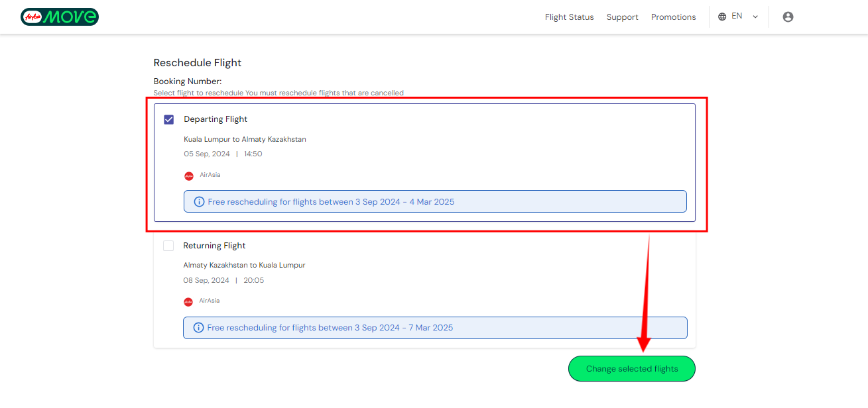
Task: Click the AirAsia logo under Returning Flight
Action: (188, 301)
